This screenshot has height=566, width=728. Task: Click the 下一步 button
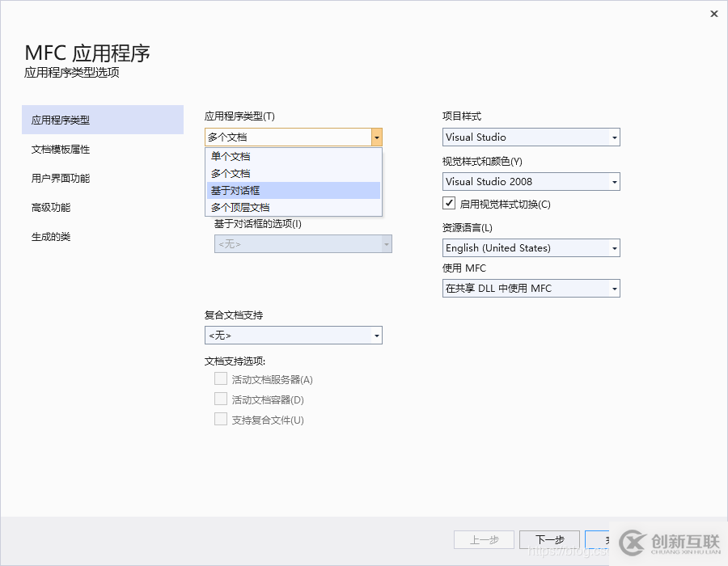[x=549, y=539]
